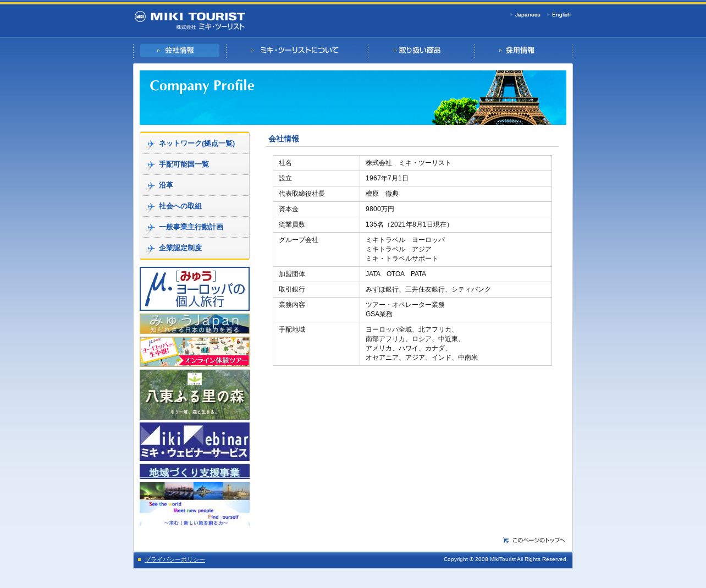Open 手配可能国一覧 sidebar item
This screenshot has height=588, width=706.
point(195,164)
